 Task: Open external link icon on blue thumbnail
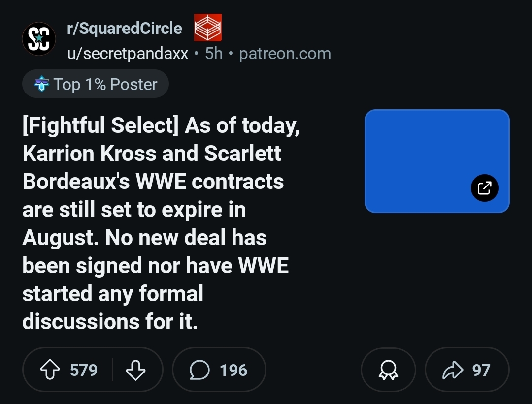pyautogui.click(x=484, y=187)
